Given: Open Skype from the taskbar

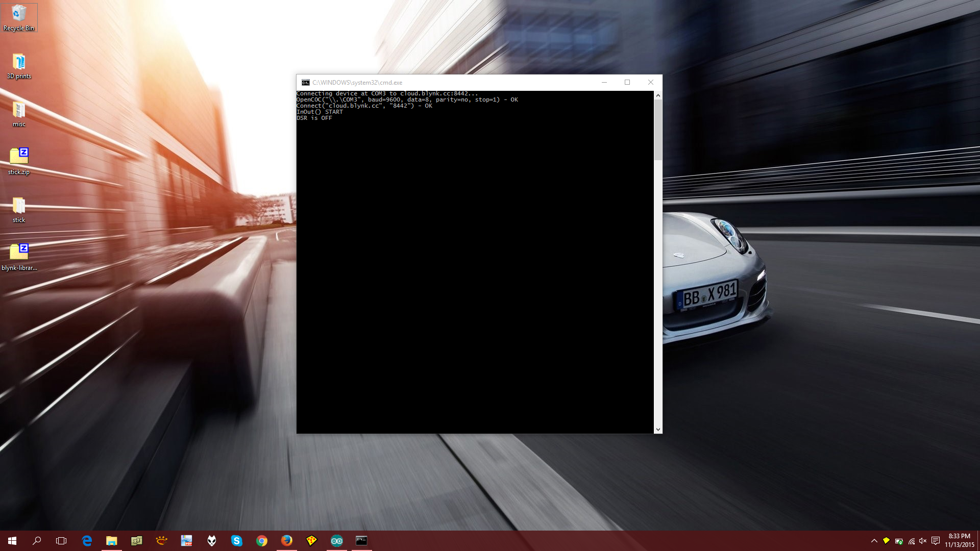Looking at the screenshot, I should (x=236, y=541).
